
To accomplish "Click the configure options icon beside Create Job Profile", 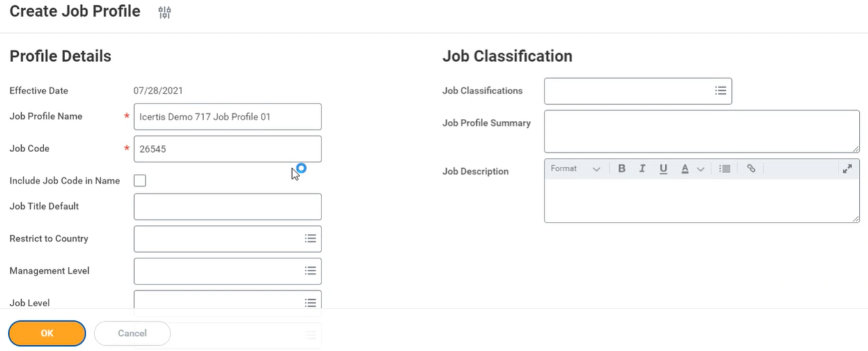I will point(164,12).
